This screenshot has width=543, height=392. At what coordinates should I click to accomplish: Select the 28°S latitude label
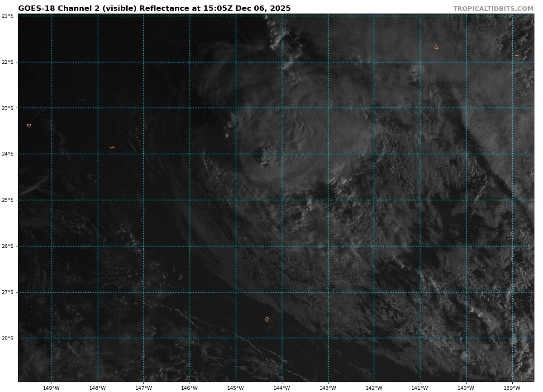[8, 338]
